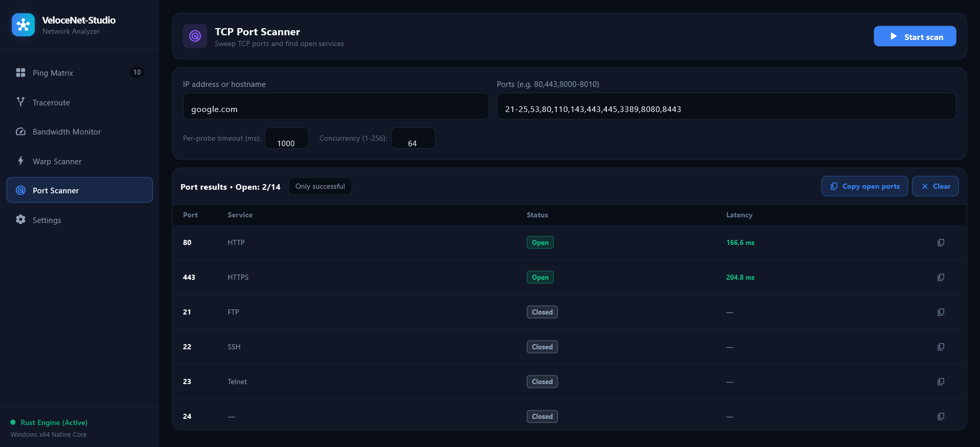The image size is (980, 447).
Task: Click the Settings gear icon
Action: (20, 219)
